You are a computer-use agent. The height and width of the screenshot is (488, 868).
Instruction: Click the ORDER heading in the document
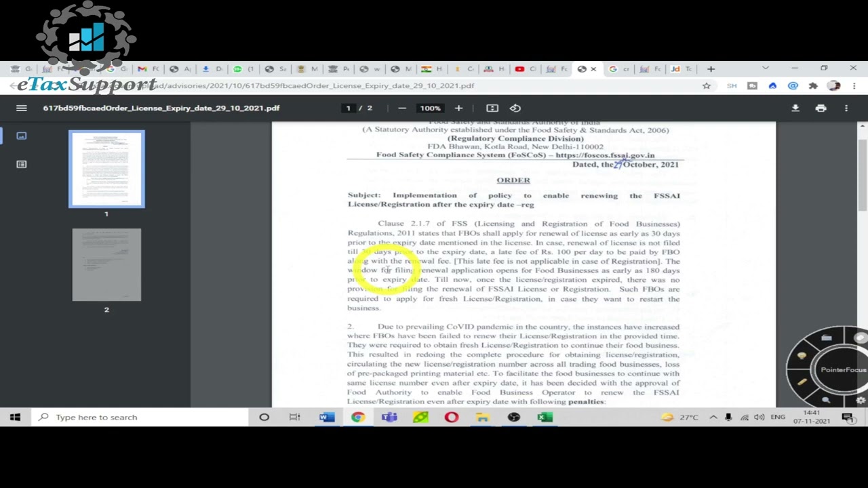coord(513,180)
